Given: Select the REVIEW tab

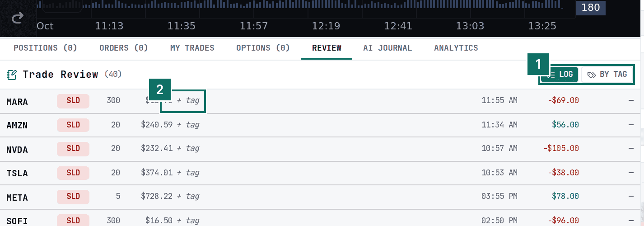Looking at the screenshot, I should point(327,48).
